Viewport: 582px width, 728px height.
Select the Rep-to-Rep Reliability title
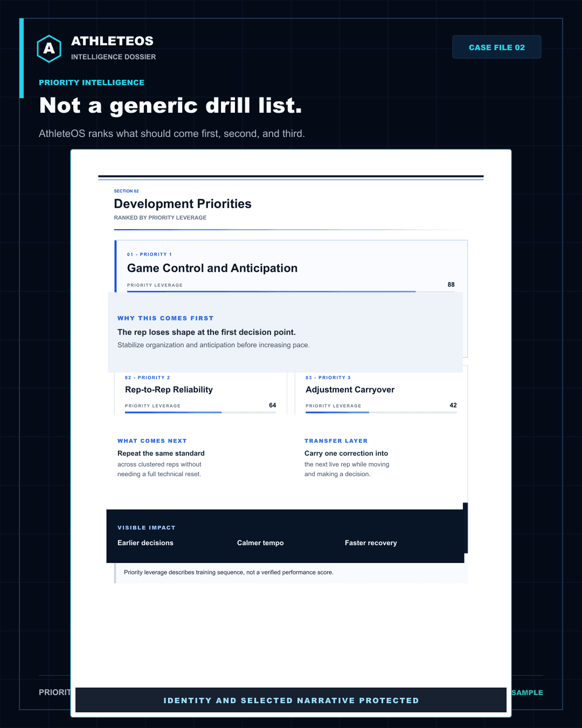click(169, 389)
